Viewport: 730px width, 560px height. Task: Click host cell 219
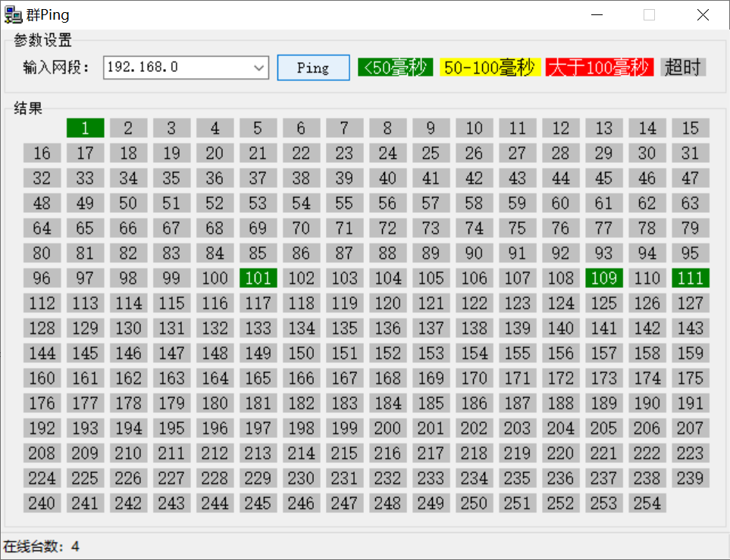[x=518, y=453]
